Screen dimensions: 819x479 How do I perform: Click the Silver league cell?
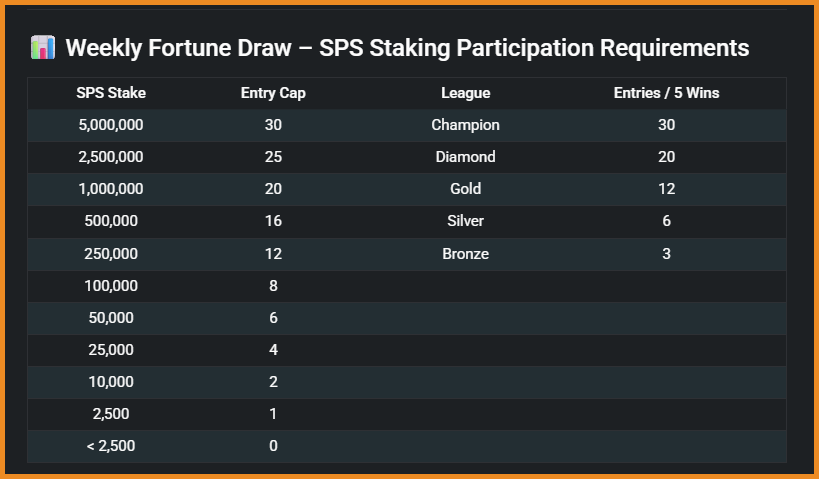click(465, 221)
